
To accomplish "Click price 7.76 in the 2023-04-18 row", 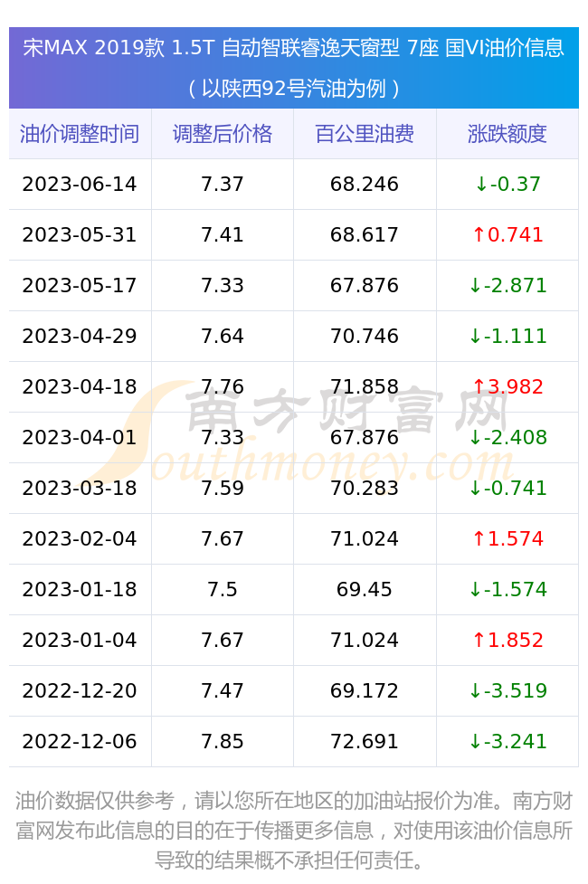I will [x=223, y=387].
